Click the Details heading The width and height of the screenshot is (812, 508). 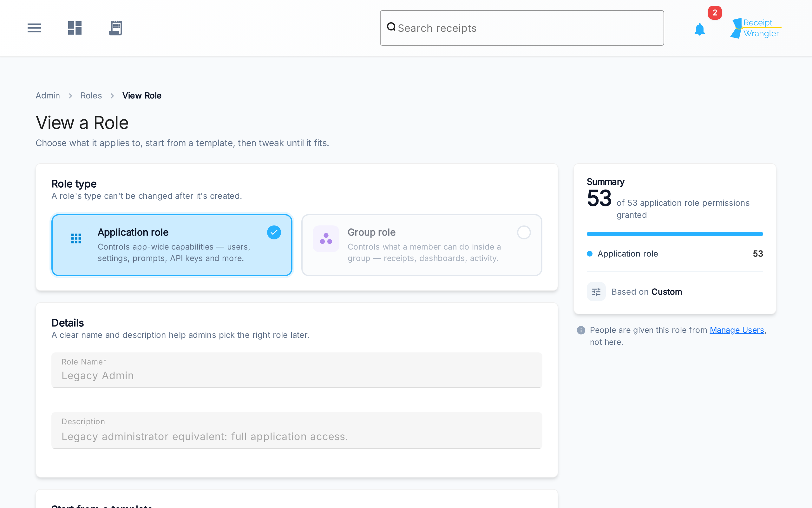(x=68, y=323)
